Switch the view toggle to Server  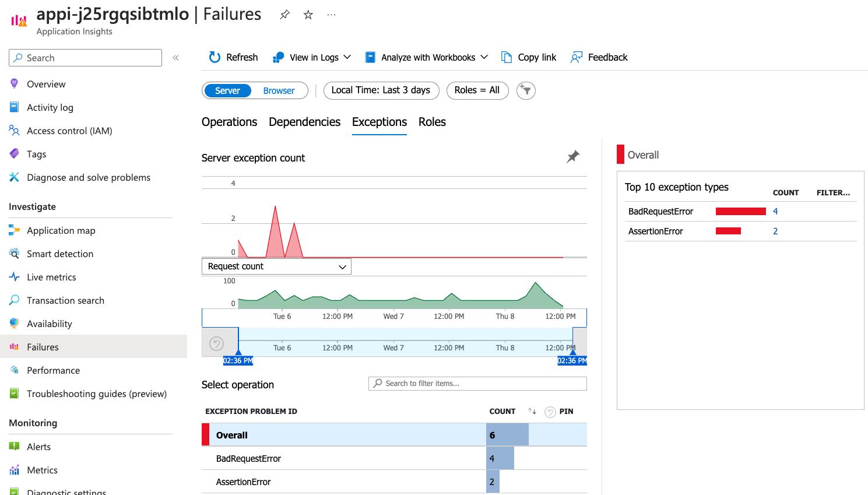tap(227, 90)
